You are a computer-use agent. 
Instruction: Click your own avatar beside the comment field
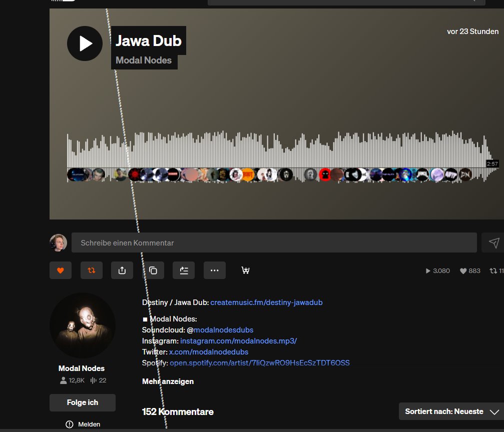pyautogui.click(x=58, y=243)
